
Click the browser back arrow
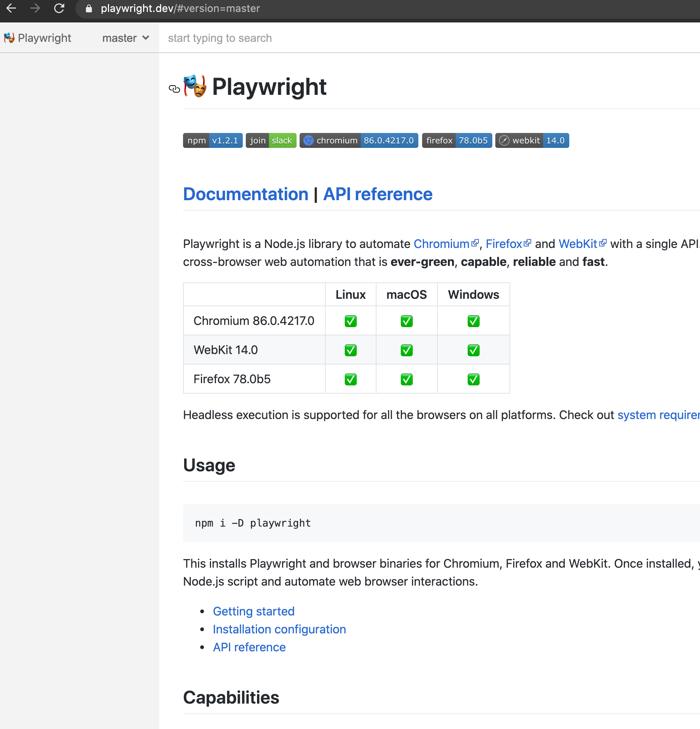pos(11,8)
